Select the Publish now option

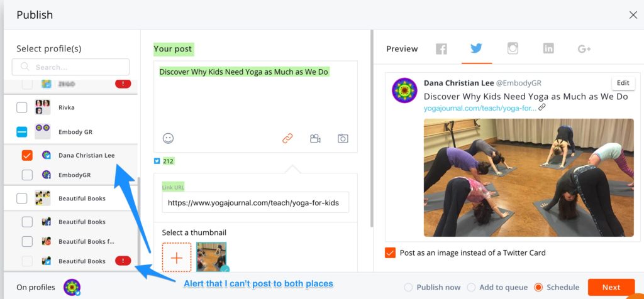pyautogui.click(x=409, y=287)
